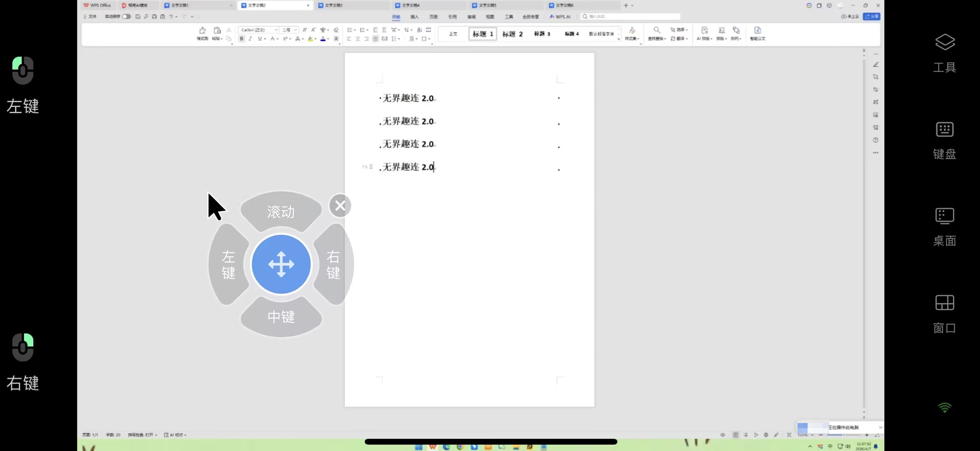Toggle Italic formatting in the ribbon
The height and width of the screenshot is (451, 980).
250,39
